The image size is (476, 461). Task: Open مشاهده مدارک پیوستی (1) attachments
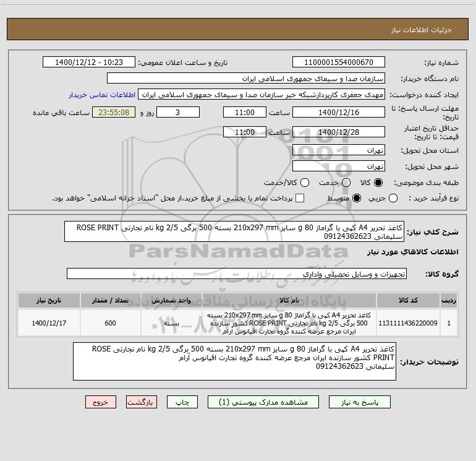pyautogui.click(x=263, y=402)
